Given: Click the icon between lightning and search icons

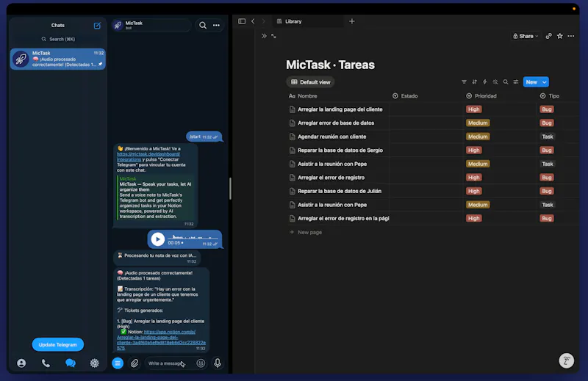Looking at the screenshot, I should 495,82.
